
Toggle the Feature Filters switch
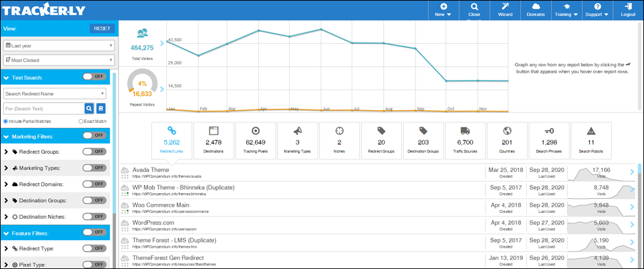pyautogui.click(x=95, y=232)
